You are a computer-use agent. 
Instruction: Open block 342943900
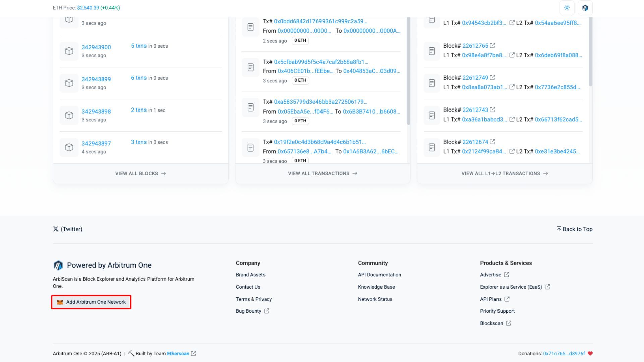pyautogui.click(x=96, y=47)
